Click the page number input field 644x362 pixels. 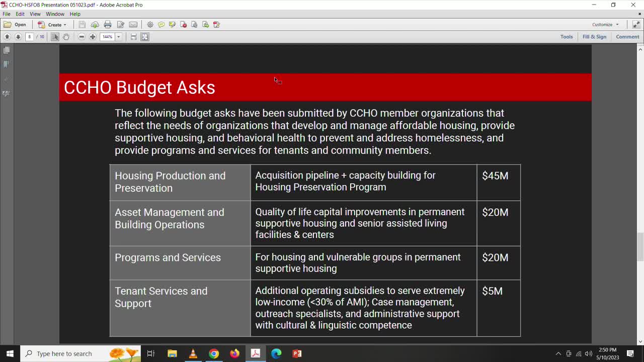point(29,36)
